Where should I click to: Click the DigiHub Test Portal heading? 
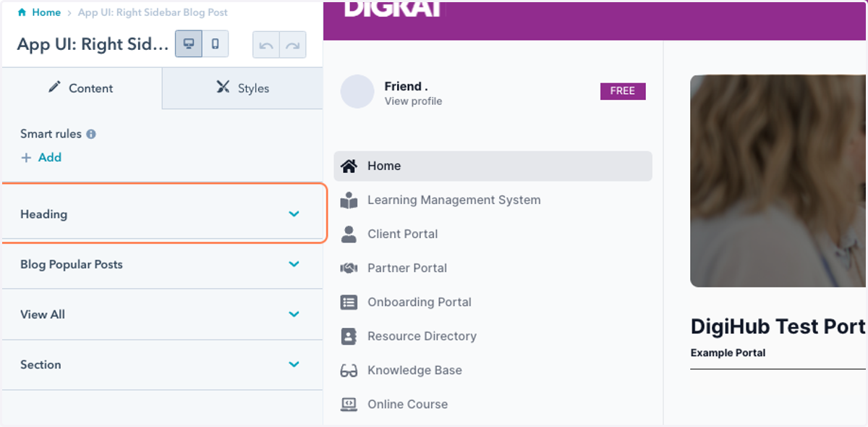[x=778, y=326]
